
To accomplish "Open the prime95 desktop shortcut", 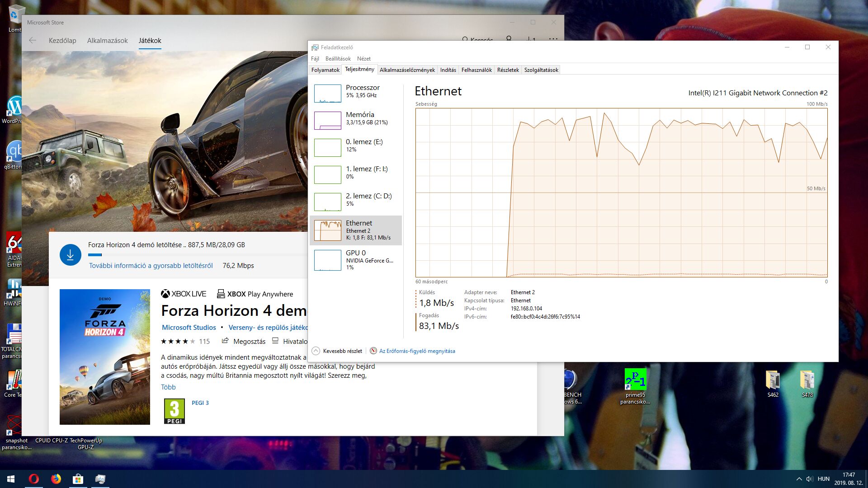I will point(635,387).
